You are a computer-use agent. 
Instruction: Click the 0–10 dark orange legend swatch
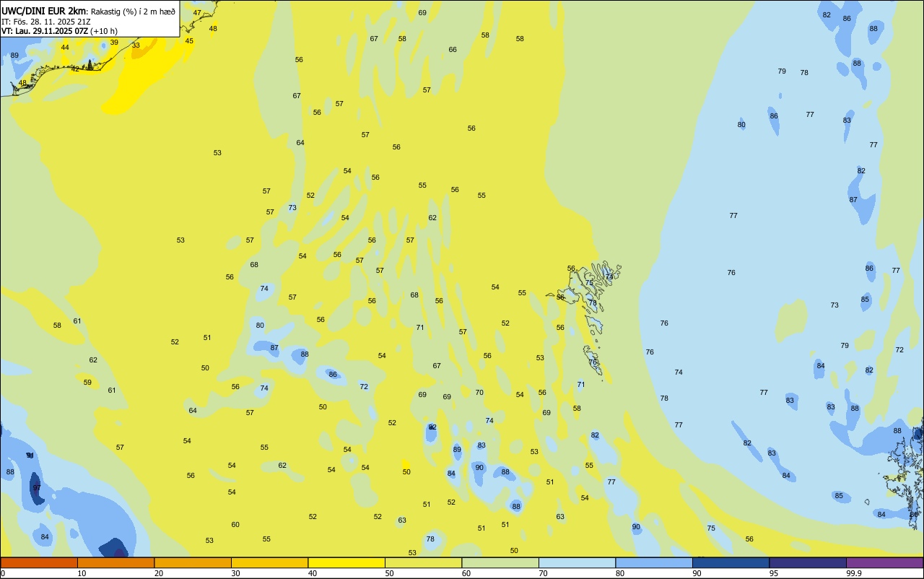(39, 562)
